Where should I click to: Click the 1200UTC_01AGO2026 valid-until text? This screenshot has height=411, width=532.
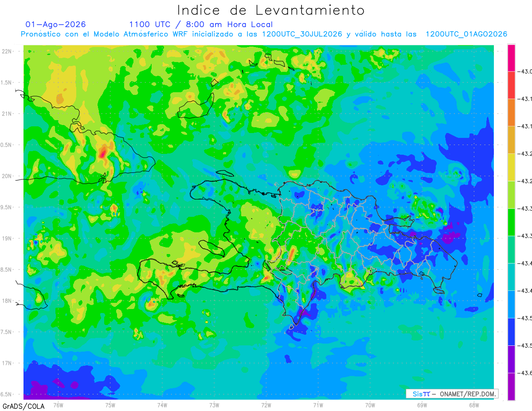[x=466, y=34]
